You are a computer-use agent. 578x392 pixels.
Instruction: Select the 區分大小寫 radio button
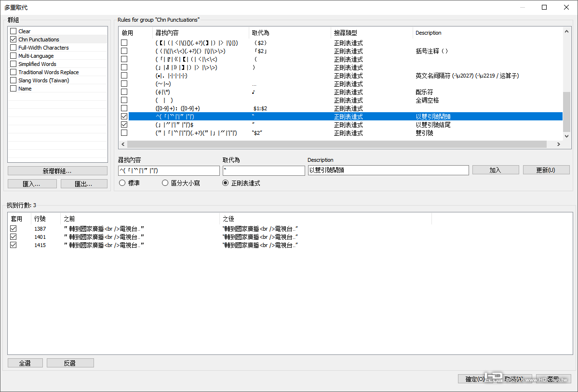coord(165,183)
